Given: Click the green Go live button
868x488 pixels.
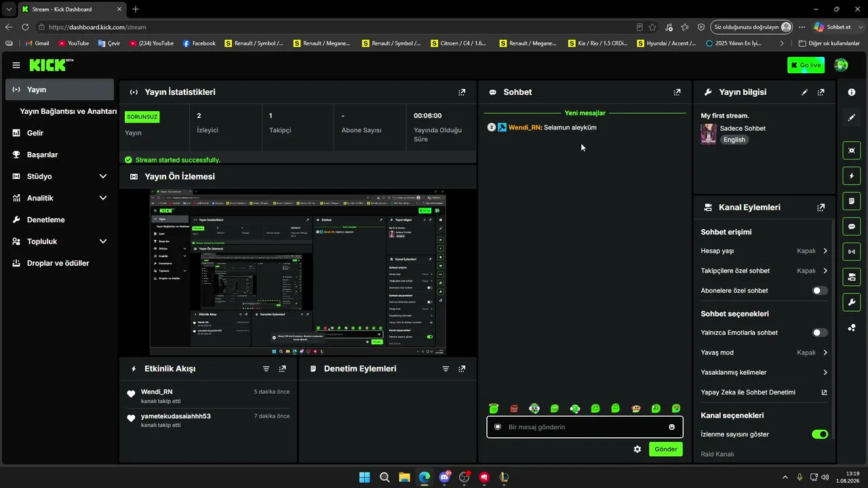Looking at the screenshot, I should point(806,65).
